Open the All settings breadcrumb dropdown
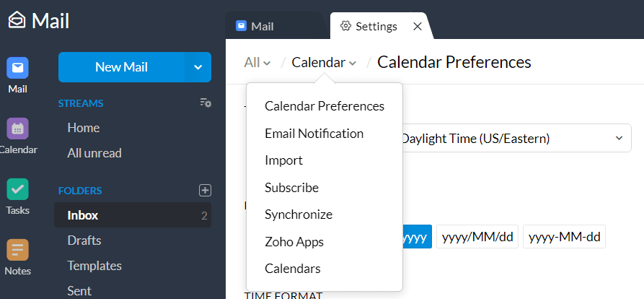This screenshot has width=644, height=299. [x=257, y=63]
